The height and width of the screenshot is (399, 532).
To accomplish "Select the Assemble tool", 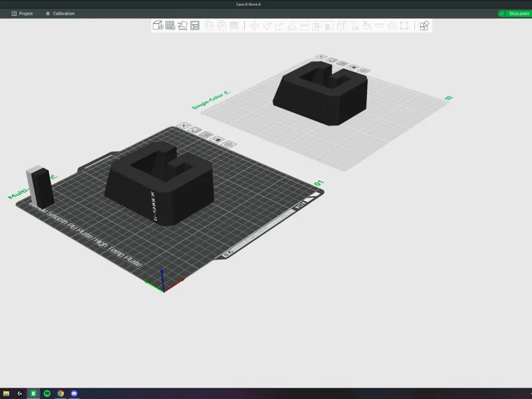I will pyautogui.click(x=392, y=25).
